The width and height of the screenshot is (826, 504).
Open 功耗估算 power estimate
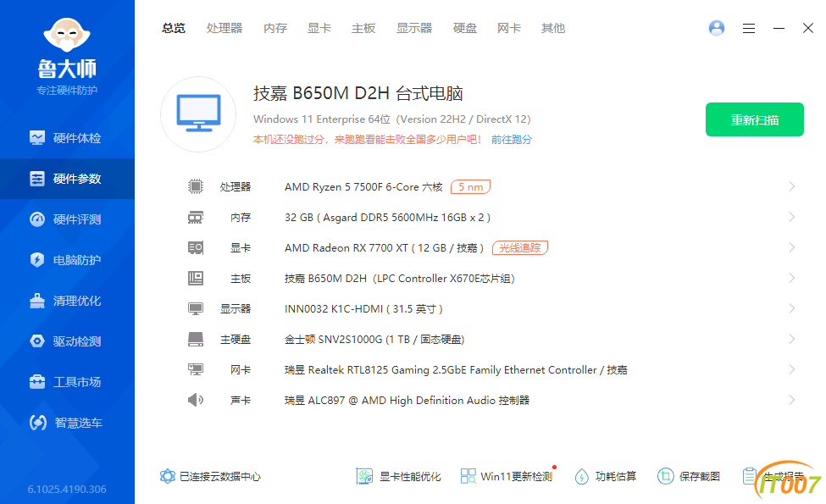tap(605, 477)
